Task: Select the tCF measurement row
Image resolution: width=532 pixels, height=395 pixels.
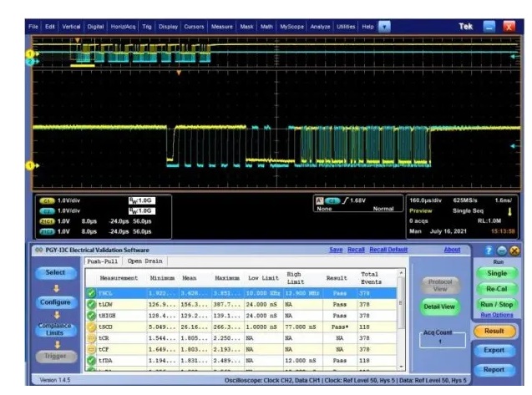Action: tap(241, 349)
